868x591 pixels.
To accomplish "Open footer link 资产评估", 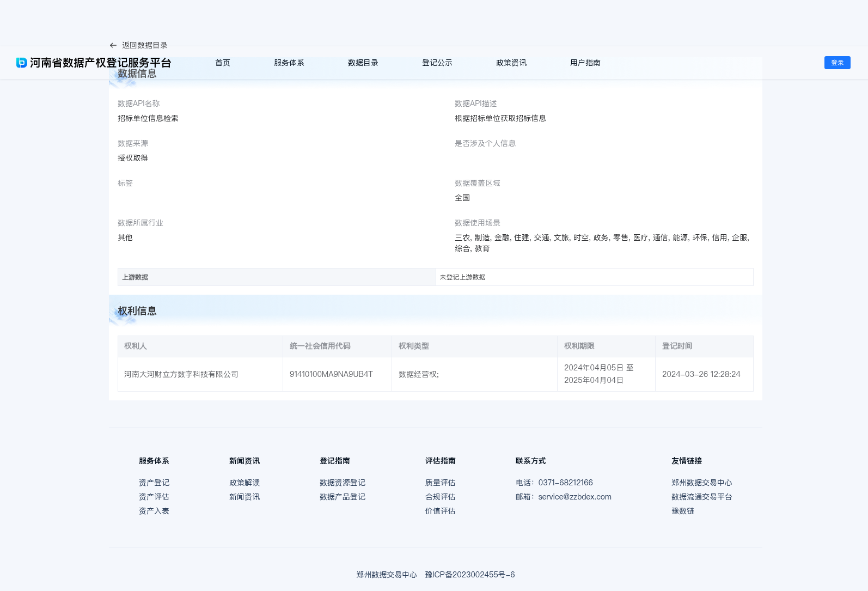I will tap(154, 497).
